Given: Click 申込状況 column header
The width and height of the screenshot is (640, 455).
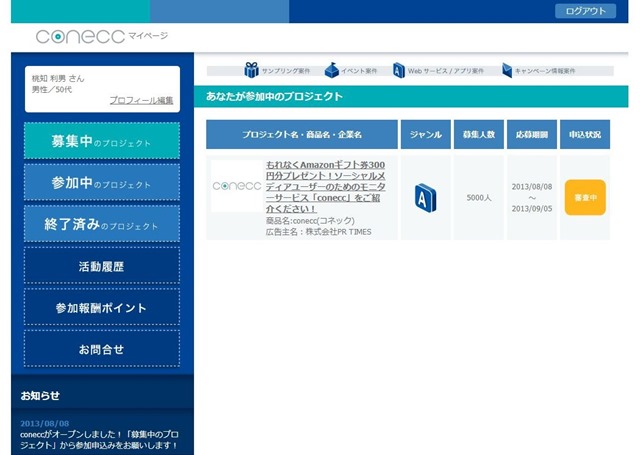Looking at the screenshot, I should (585, 134).
